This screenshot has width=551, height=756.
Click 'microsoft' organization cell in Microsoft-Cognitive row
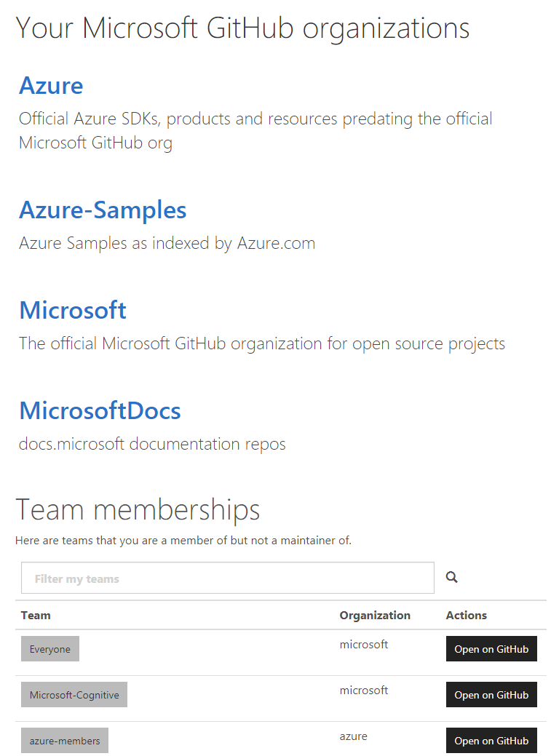pos(364,691)
